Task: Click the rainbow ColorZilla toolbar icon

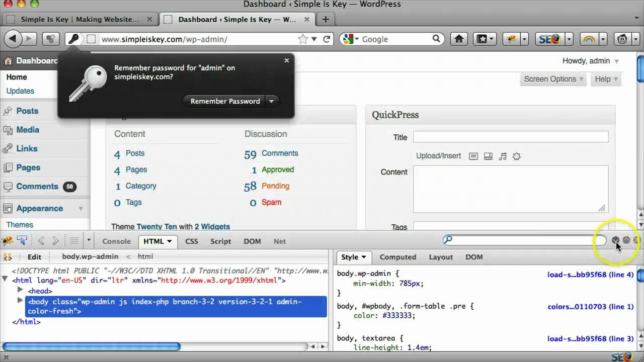Action: (x=588, y=39)
